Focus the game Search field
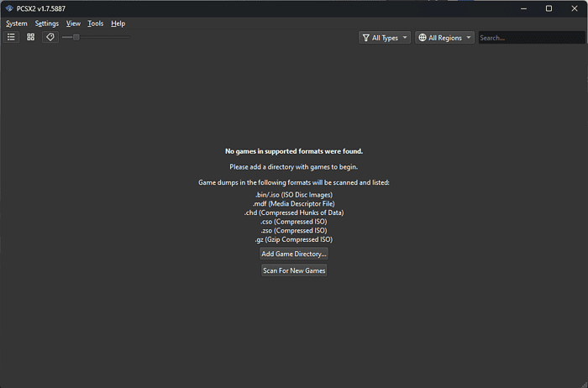The width and height of the screenshot is (588, 388). [529, 38]
